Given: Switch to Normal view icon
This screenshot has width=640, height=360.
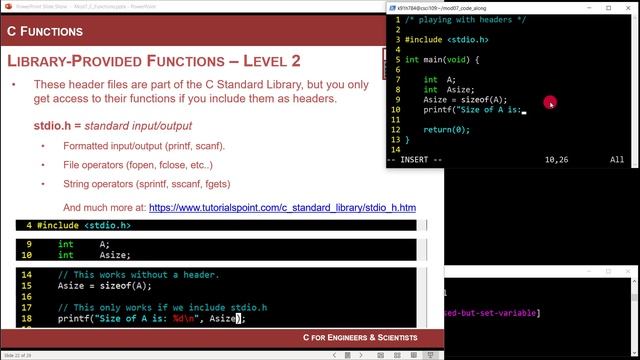Looking at the screenshot, I should [x=380, y=356].
